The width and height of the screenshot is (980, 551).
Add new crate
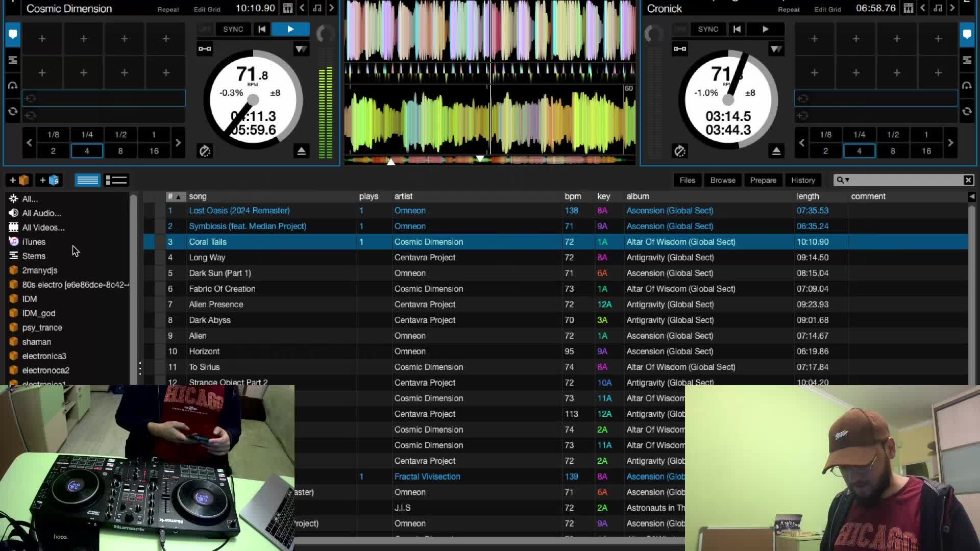(x=19, y=180)
